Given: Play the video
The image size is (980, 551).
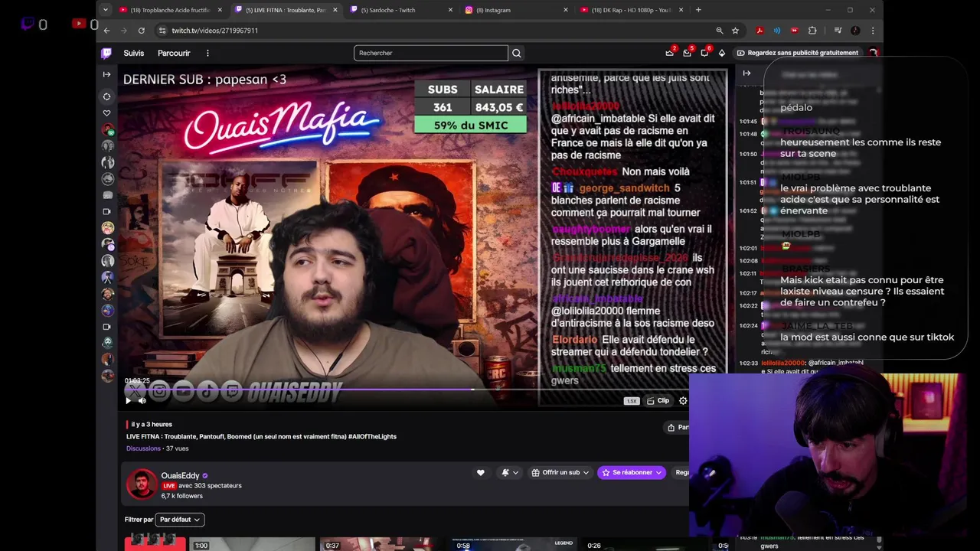Looking at the screenshot, I should point(128,400).
